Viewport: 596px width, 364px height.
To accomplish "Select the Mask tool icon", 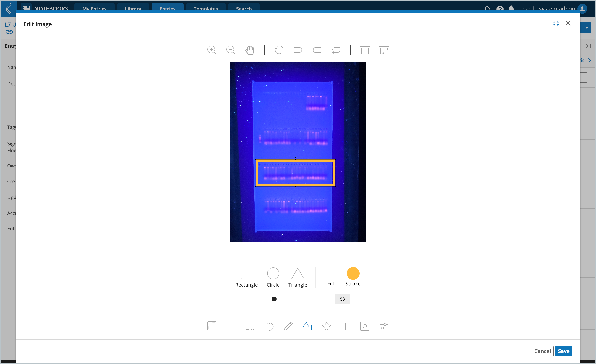I will coord(365,326).
